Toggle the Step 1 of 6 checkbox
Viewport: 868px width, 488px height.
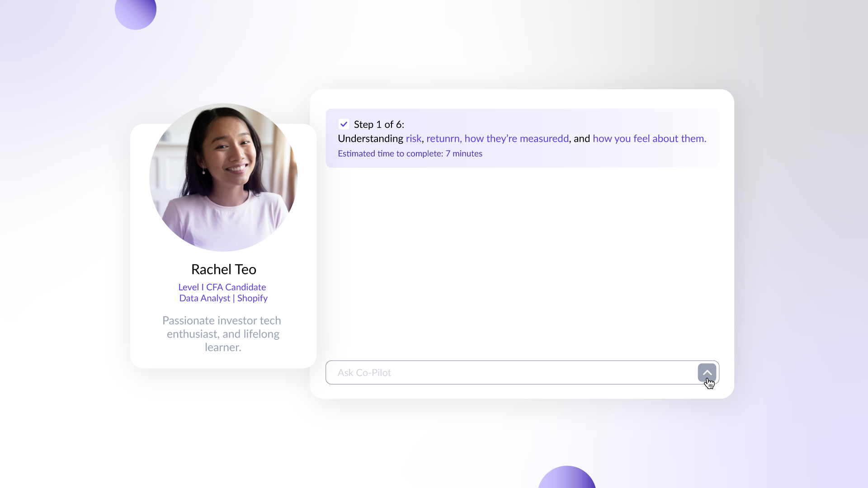pyautogui.click(x=344, y=124)
